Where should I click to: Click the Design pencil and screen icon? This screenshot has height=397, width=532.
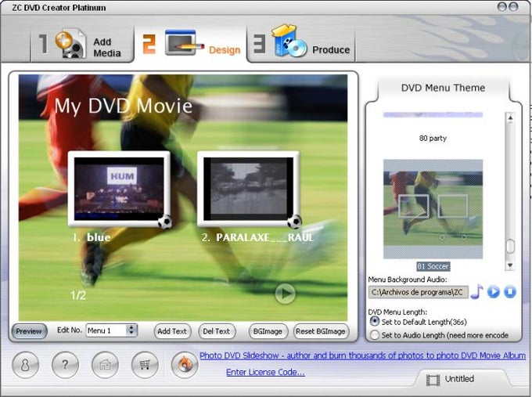pyautogui.click(x=184, y=43)
